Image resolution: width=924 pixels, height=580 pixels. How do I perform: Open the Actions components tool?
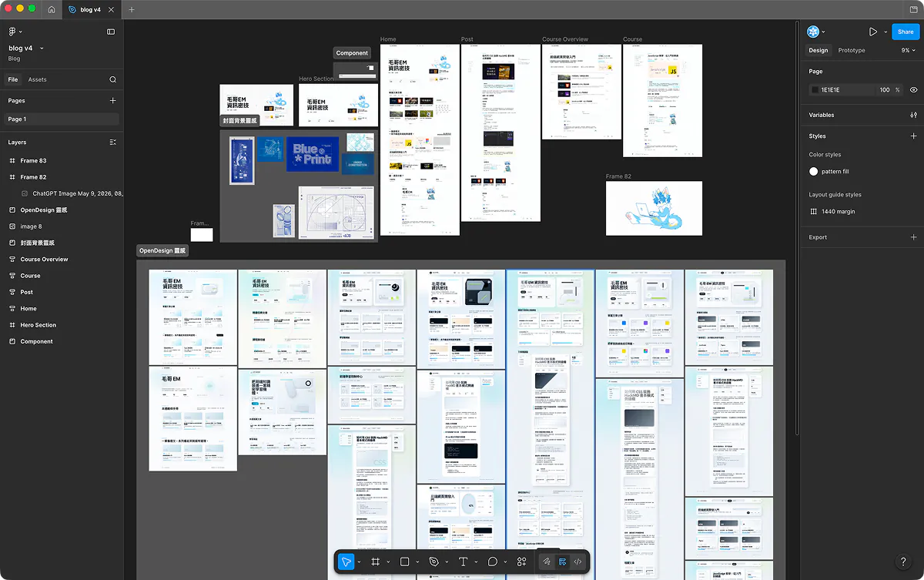521,562
